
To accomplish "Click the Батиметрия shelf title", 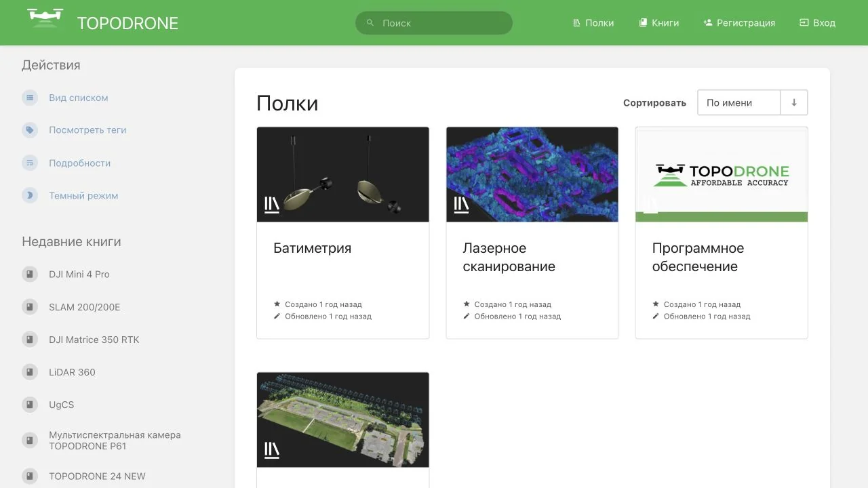I will pos(312,248).
